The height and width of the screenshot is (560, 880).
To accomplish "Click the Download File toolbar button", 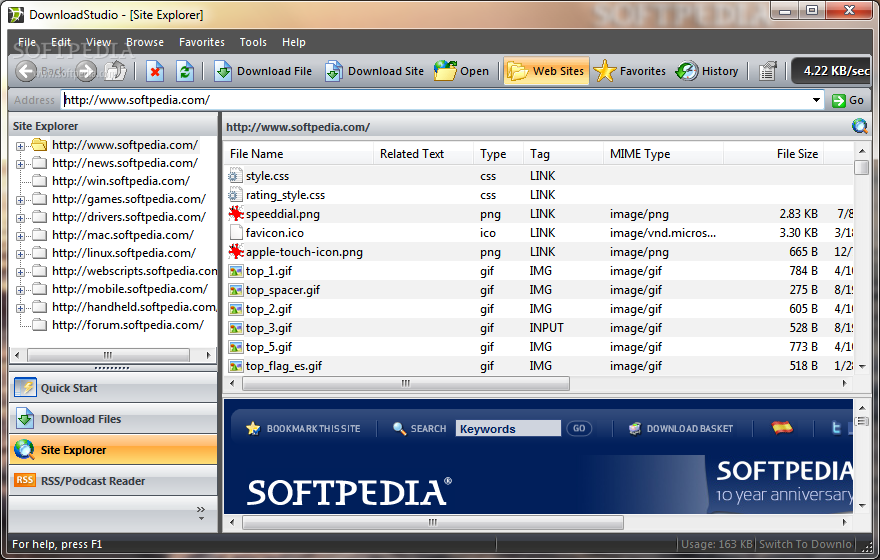I will [263, 71].
